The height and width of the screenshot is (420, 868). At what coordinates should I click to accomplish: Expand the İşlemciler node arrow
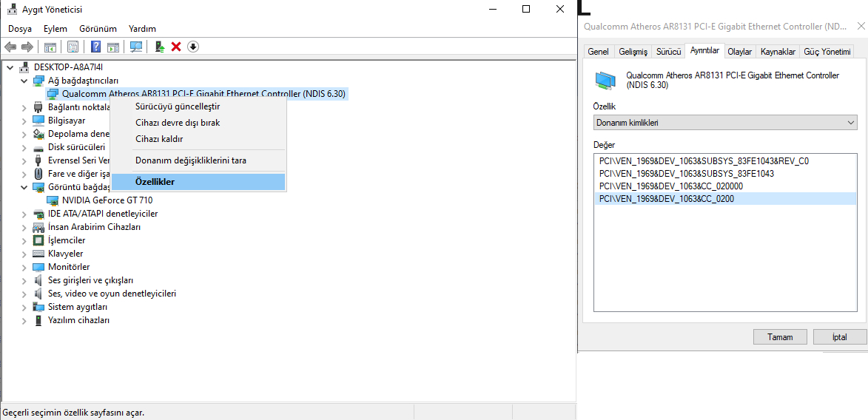point(24,240)
